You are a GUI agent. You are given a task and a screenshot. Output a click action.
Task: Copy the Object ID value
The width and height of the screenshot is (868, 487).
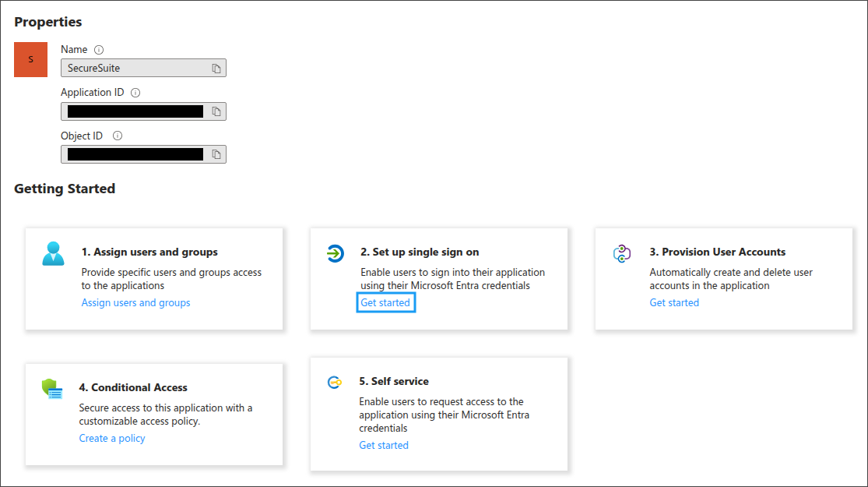tap(216, 154)
